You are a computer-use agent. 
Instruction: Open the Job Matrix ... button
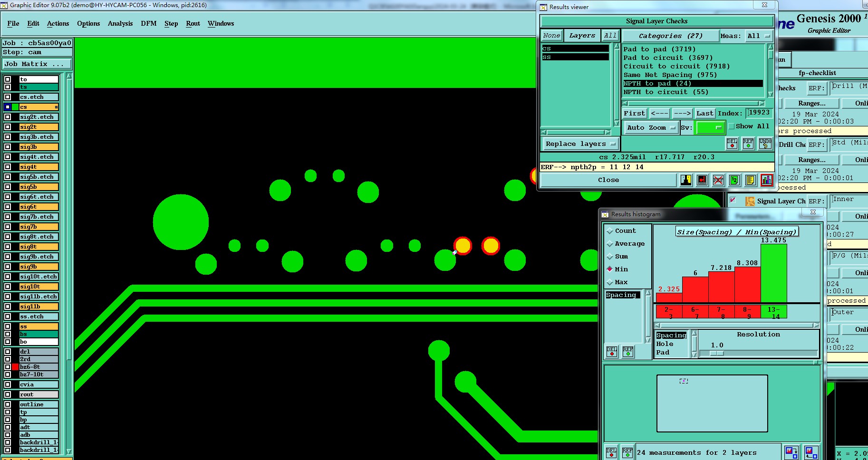37,64
